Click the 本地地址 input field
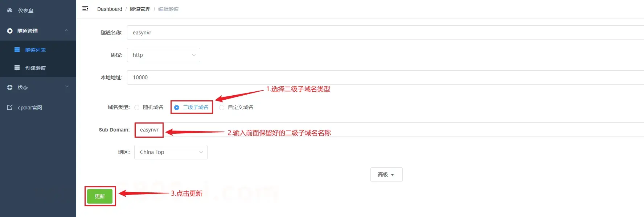This screenshot has width=644, height=217. tap(385, 78)
